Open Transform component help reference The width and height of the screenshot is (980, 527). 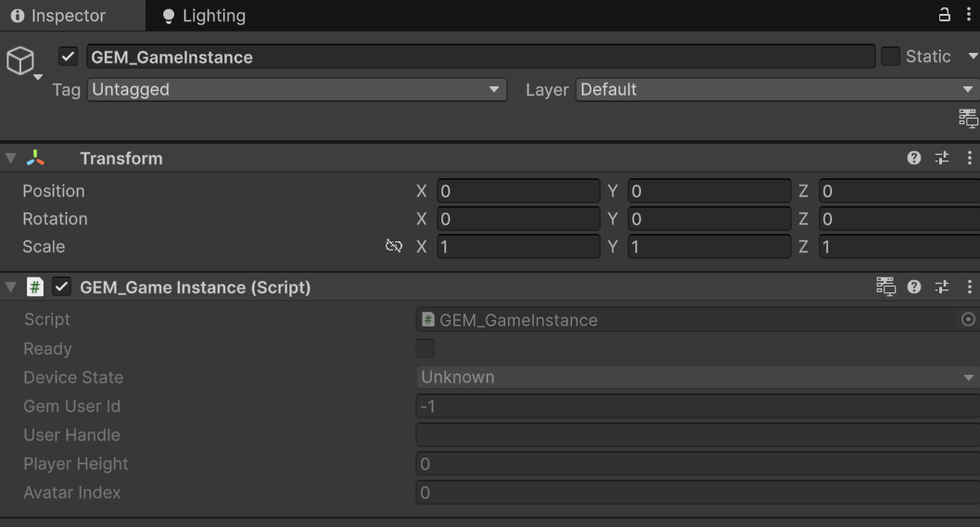tap(914, 159)
